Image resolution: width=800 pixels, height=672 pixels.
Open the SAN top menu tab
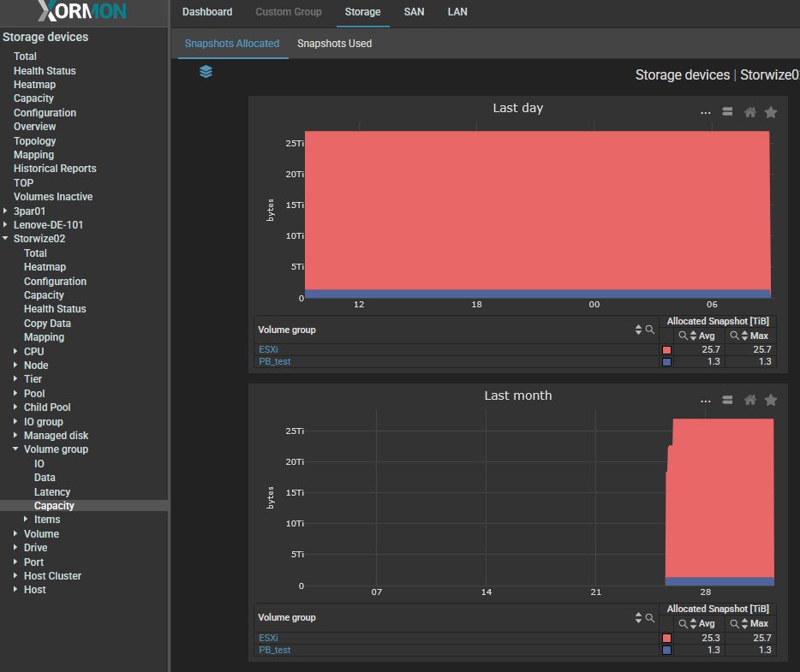[x=414, y=12]
